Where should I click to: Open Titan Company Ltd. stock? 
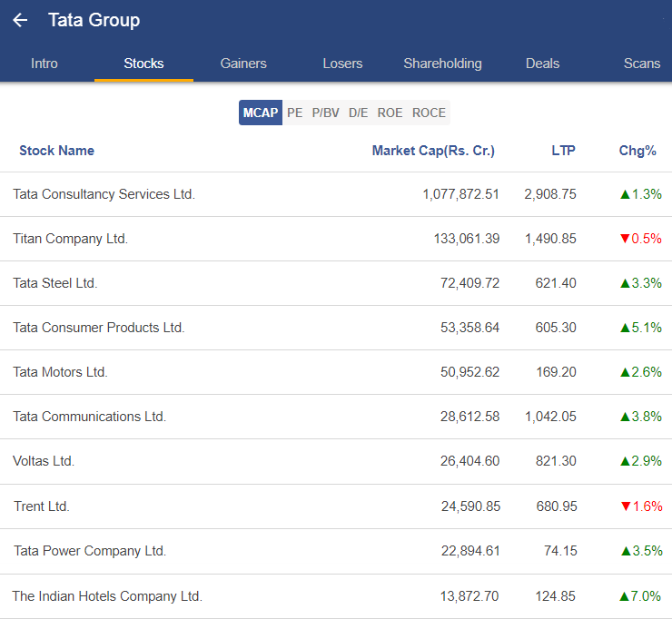coord(70,239)
